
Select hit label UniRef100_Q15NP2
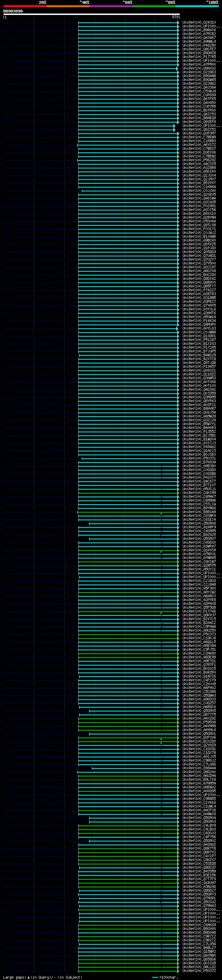point(199,951)
